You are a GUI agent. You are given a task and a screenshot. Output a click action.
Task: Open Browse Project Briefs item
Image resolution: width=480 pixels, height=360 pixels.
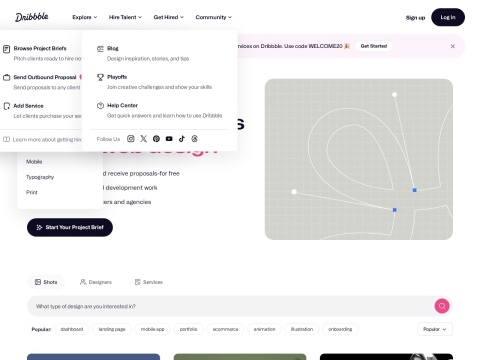pyautogui.click(x=42, y=53)
